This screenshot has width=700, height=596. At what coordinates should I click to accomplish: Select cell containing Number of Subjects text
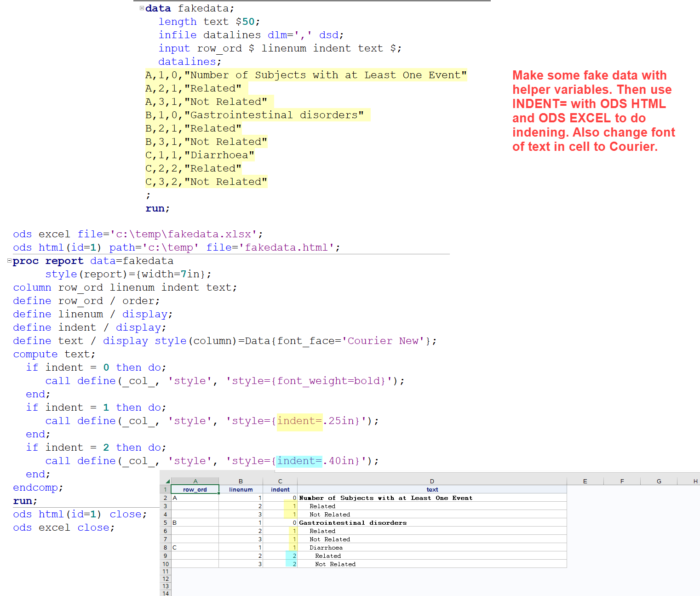385,498
